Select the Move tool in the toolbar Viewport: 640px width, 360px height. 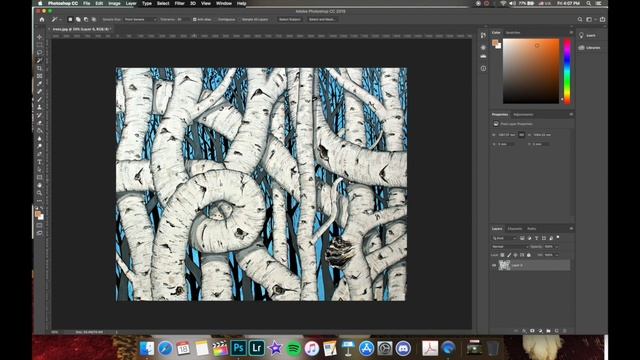pyautogui.click(x=40, y=37)
